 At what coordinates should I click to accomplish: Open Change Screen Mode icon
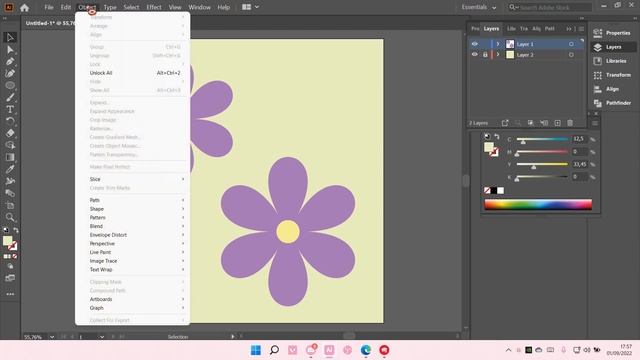coord(10,278)
